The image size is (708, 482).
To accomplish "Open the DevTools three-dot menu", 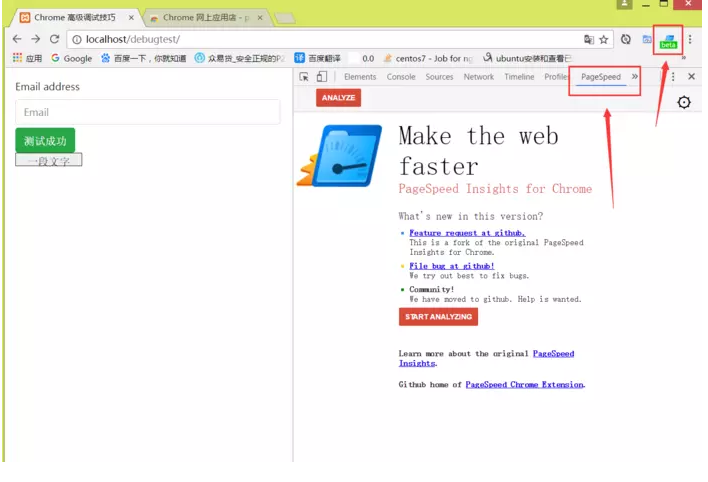I will 673,77.
